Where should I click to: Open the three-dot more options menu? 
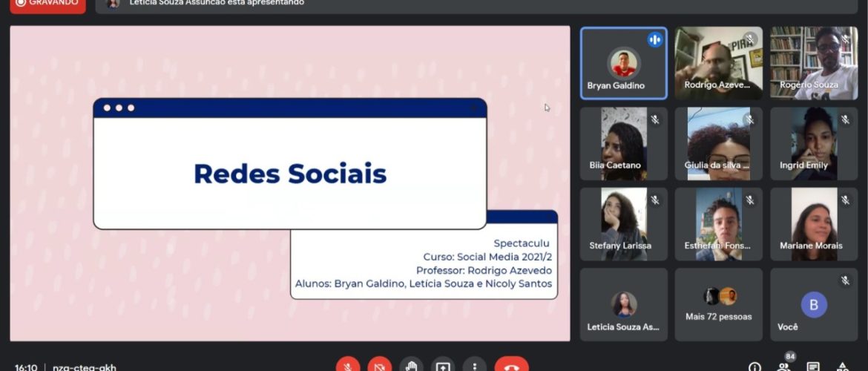(x=474, y=366)
